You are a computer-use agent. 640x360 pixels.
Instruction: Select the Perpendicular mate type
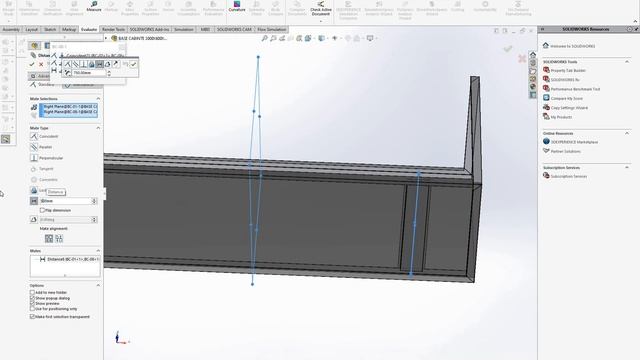(x=47, y=158)
